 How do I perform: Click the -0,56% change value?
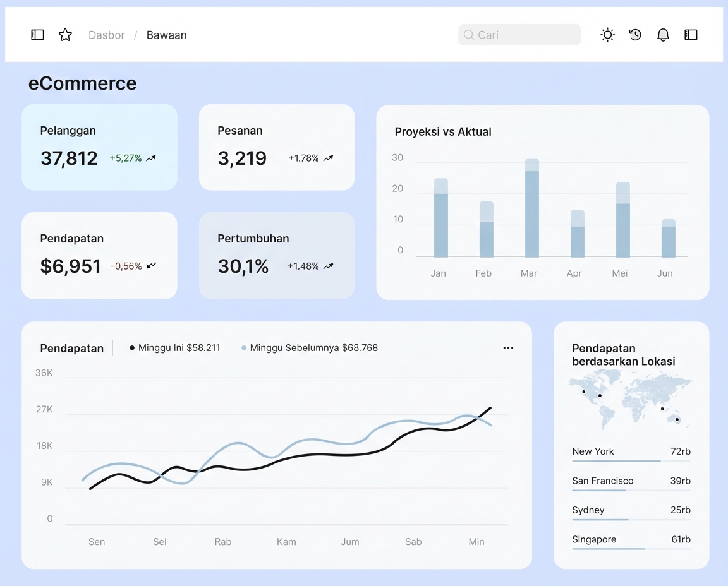[126, 266]
